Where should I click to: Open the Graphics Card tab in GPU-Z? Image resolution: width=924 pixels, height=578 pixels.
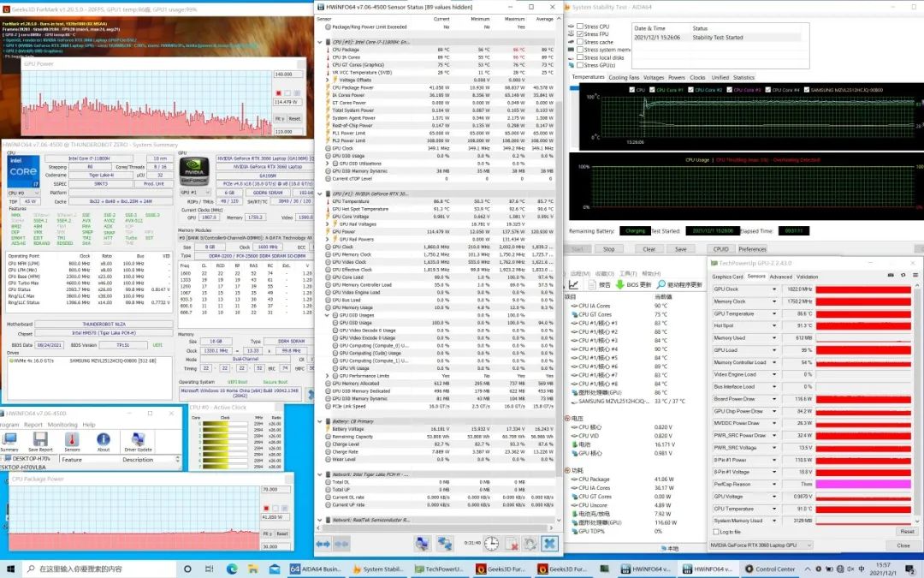pyautogui.click(x=728, y=277)
